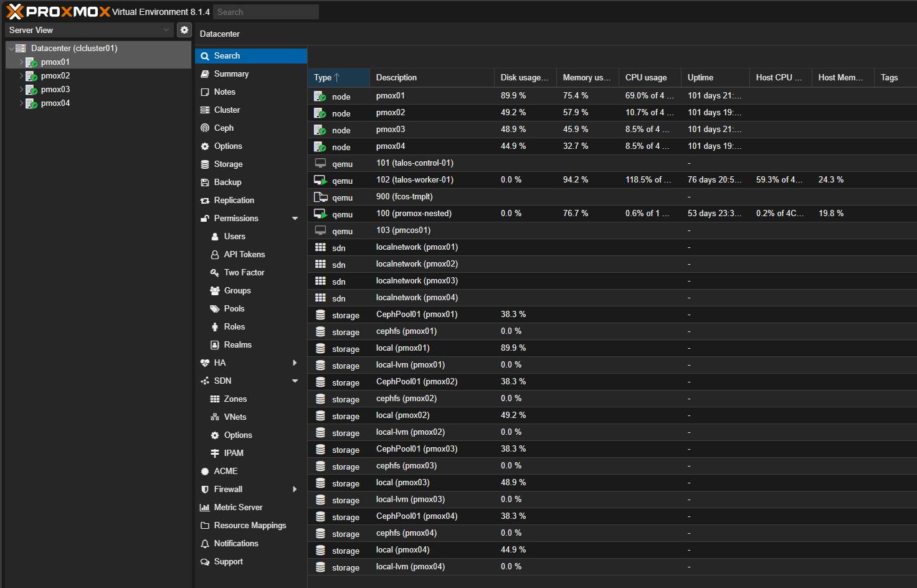Click the top Search input field
The width and height of the screenshot is (917, 588).
coord(266,12)
